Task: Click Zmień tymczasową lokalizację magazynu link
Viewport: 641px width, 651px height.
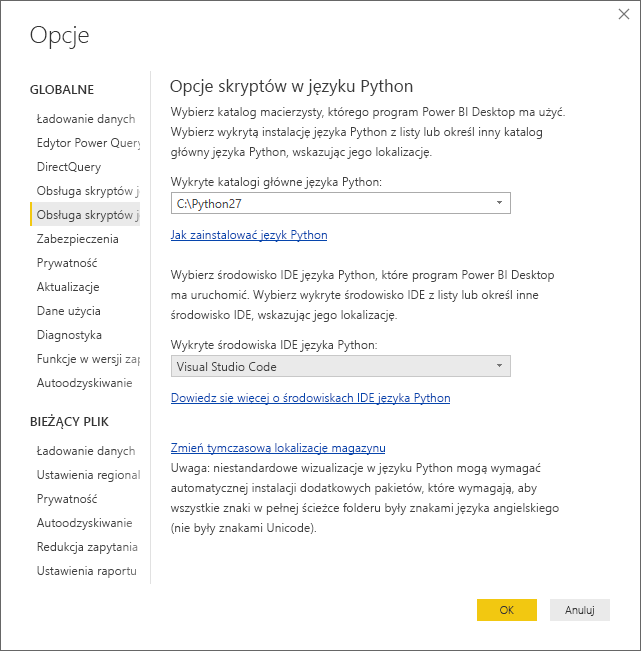Action: coord(278,448)
